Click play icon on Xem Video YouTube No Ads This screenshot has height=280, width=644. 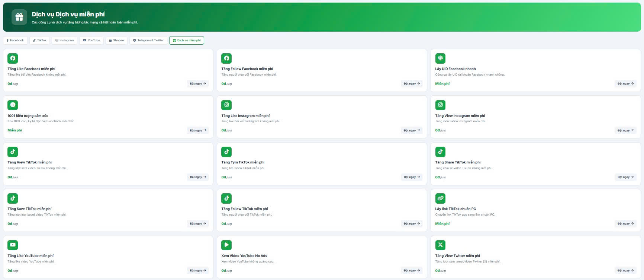(226, 245)
